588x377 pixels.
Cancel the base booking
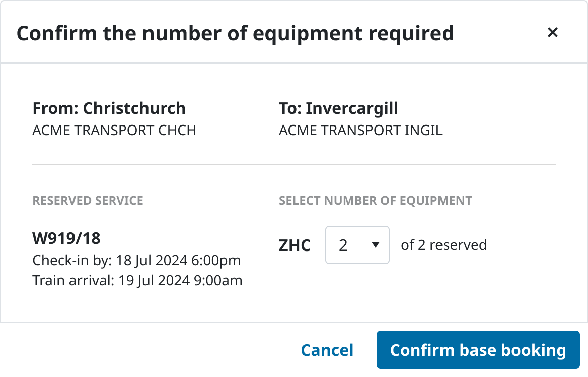click(x=327, y=350)
